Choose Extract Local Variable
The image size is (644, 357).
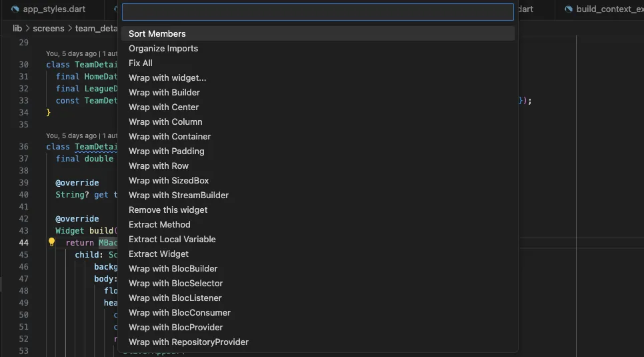click(172, 239)
